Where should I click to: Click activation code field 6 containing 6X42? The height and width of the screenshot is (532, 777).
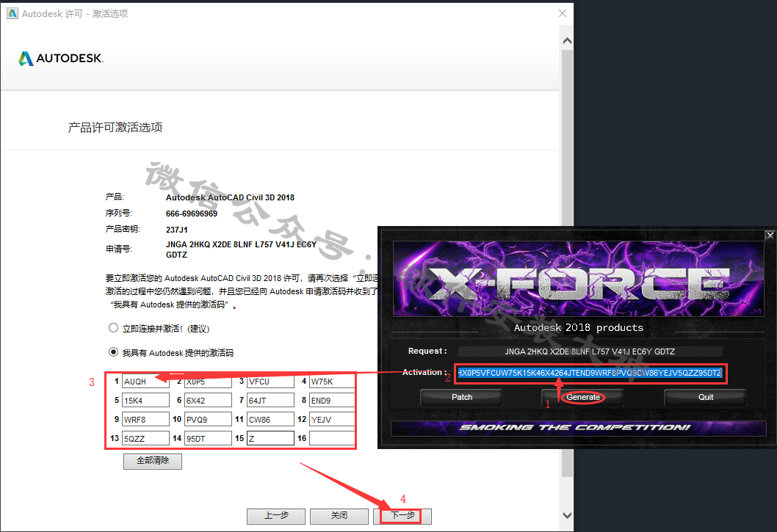208,400
